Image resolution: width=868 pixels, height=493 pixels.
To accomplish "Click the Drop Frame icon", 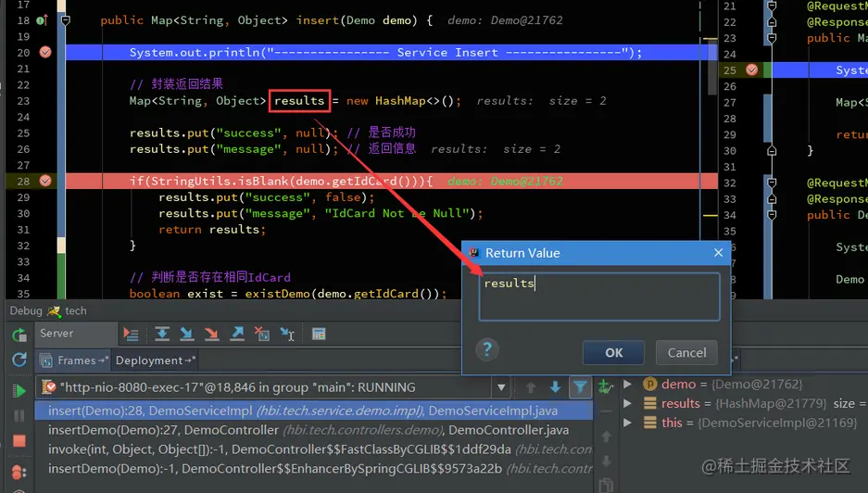I will (262, 334).
